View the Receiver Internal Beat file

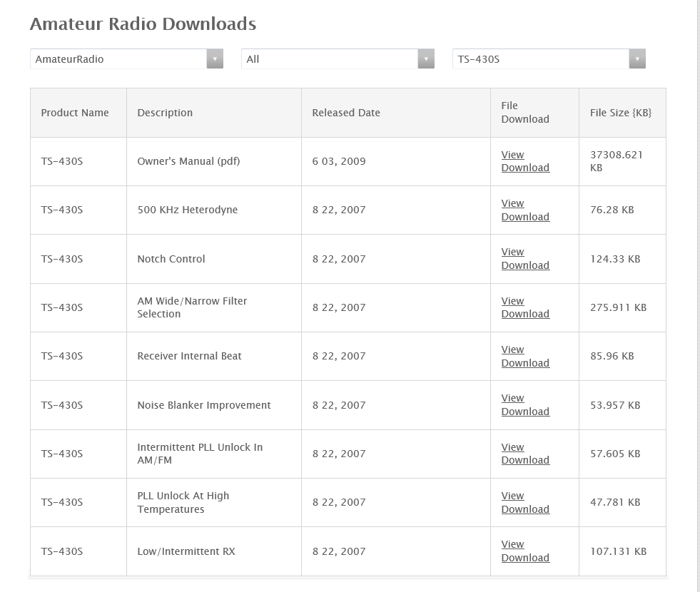512,349
